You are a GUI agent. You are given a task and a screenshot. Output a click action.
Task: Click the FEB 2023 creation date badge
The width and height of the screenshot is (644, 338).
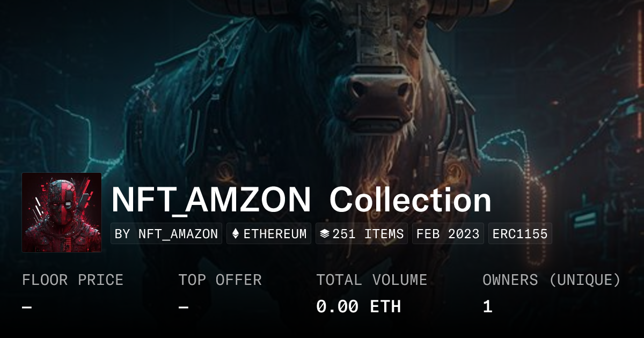pos(448,234)
